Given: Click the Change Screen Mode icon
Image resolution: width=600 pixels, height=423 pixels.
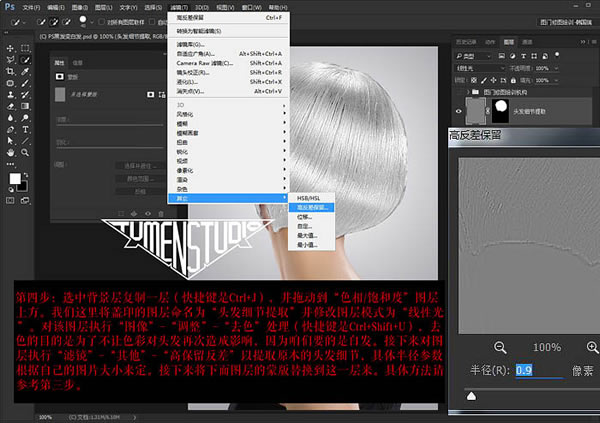Looking at the screenshot, I should click(x=25, y=200).
